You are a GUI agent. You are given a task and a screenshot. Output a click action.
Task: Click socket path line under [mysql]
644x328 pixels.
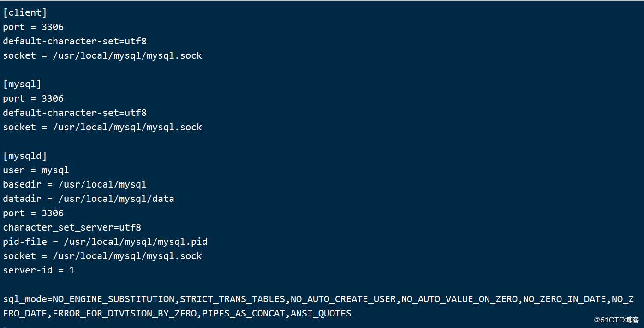[102, 128]
